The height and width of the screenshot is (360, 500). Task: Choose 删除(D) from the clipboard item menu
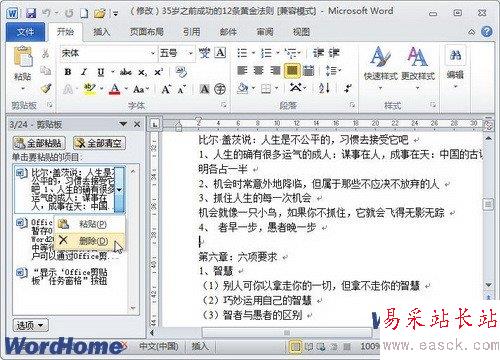coord(89,241)
